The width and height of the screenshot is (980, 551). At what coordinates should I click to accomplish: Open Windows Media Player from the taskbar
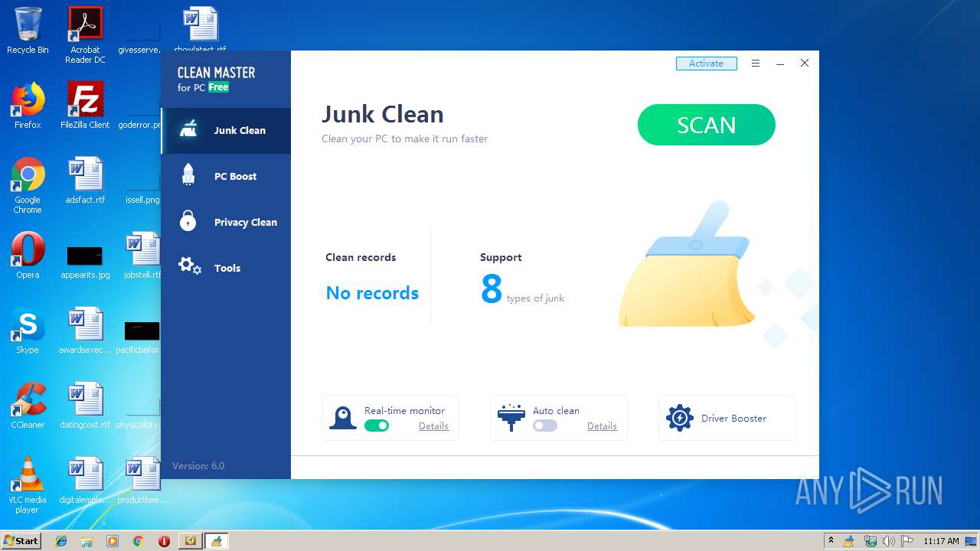[113, 541]
